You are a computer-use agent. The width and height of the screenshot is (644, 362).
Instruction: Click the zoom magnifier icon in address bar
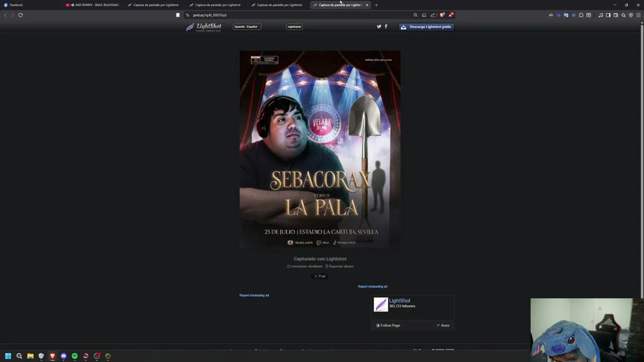[416, 15]
